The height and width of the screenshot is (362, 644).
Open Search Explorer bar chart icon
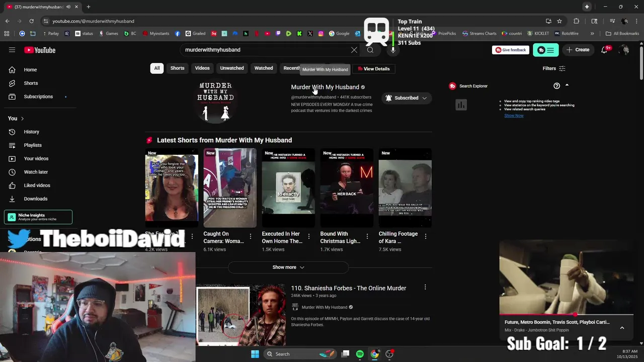(461, 105)
